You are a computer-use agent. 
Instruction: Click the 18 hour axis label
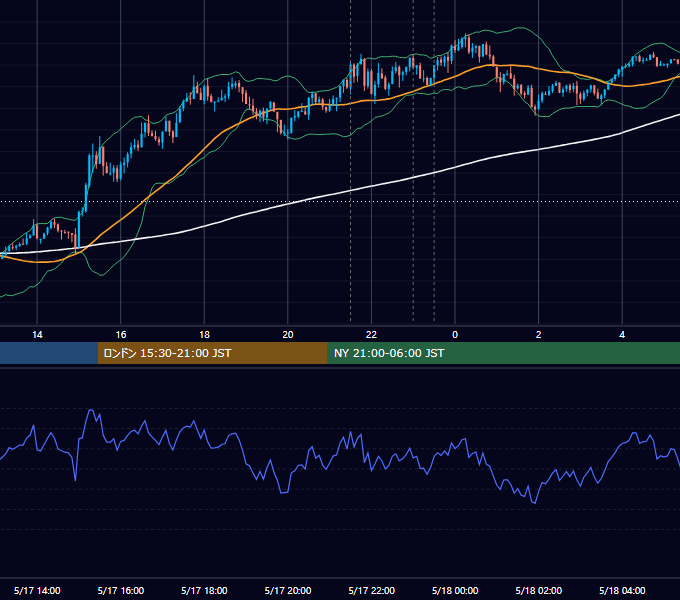204,335
